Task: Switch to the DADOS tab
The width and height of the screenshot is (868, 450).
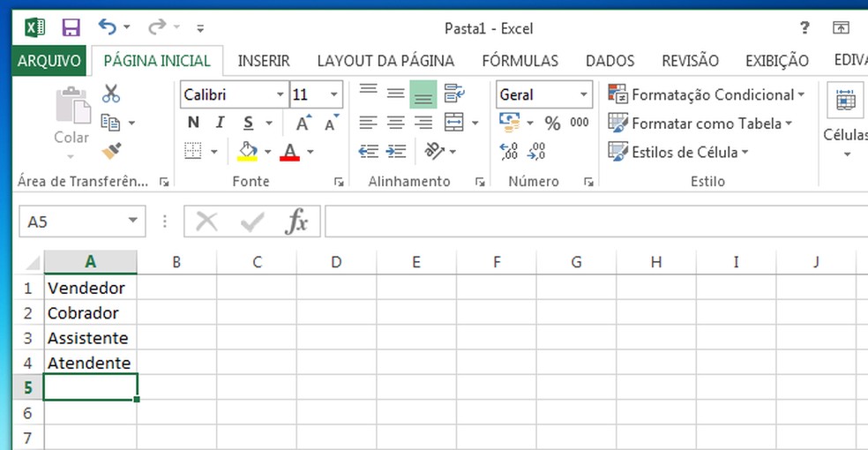Action: coord(610,60)
